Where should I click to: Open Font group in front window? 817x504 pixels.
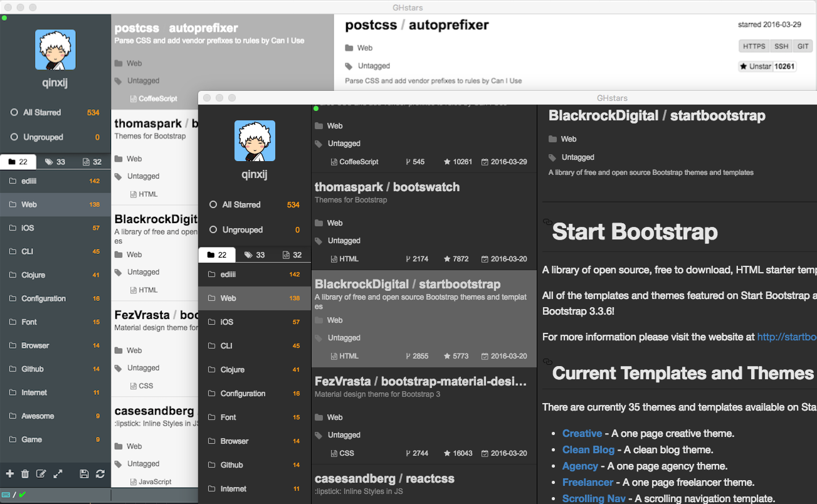click(x=255, y=417)
